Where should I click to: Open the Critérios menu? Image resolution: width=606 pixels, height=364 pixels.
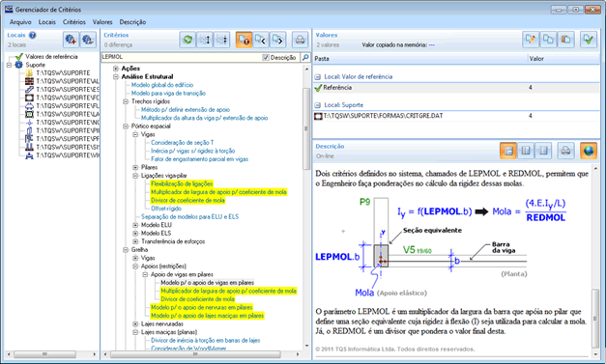74,22
